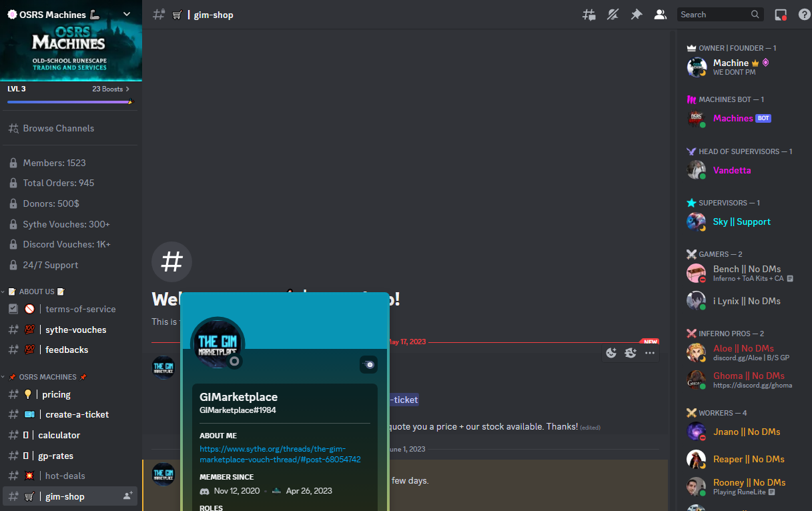This screenshot has height=511, width=812.
Task: Click the highlighted -ticket channel mention
Action: (403, 400)
